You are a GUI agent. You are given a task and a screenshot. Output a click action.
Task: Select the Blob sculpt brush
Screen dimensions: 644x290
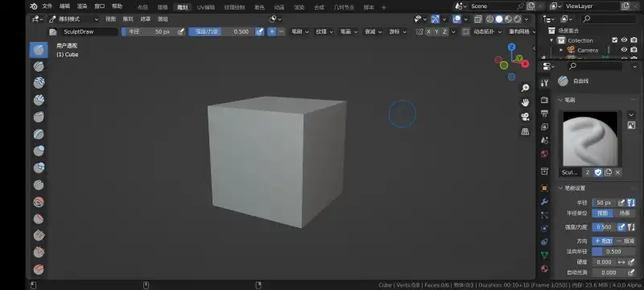[39, 168]
